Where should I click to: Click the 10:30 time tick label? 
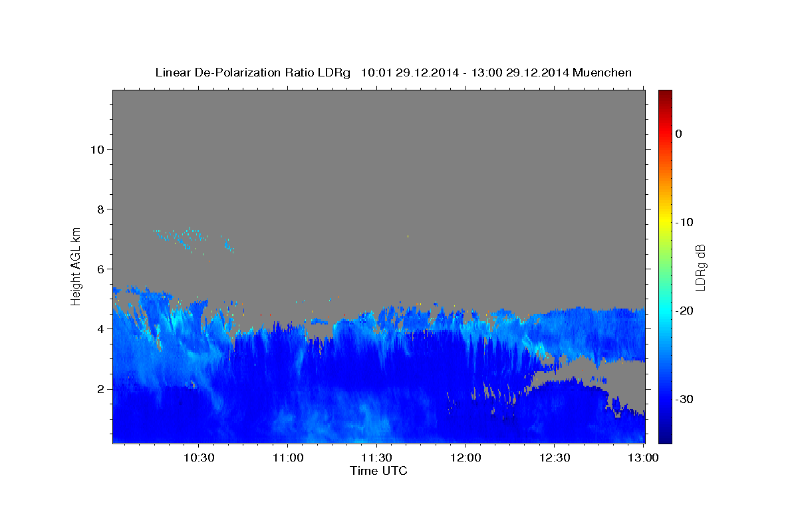(198, 458)
